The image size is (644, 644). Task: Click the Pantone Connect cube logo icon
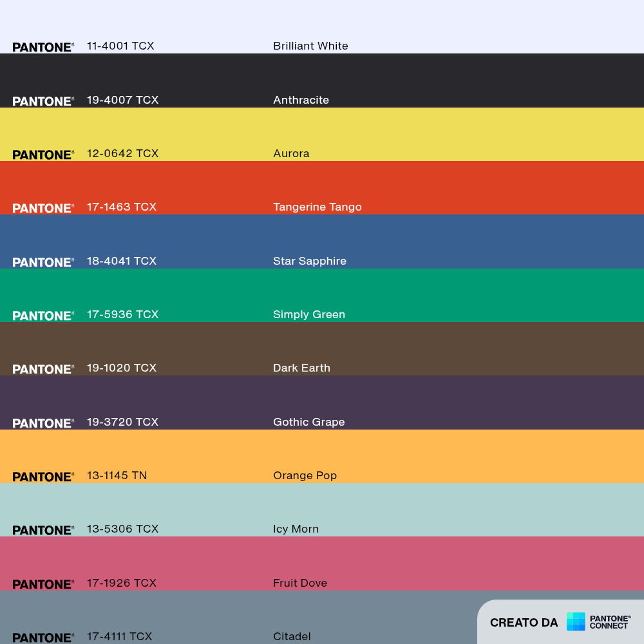[575, 621]
